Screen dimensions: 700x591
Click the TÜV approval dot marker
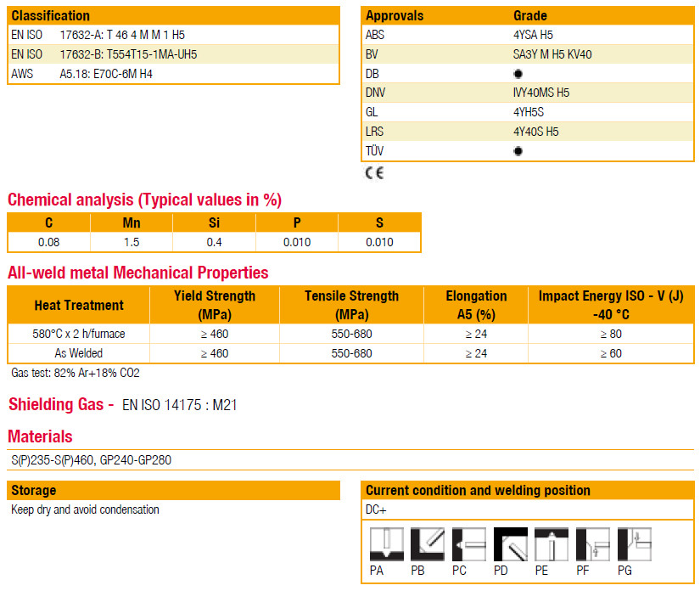[x=518, y=151]
